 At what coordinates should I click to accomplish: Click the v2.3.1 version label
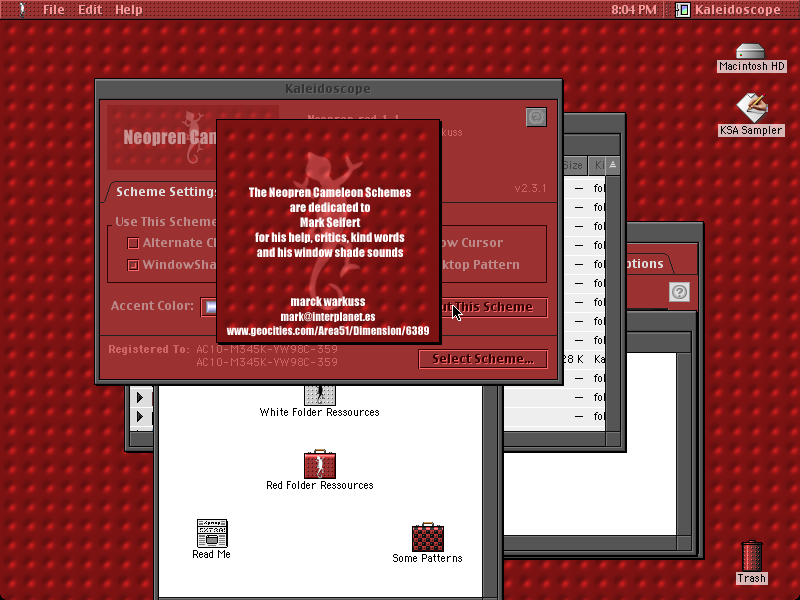531,188
